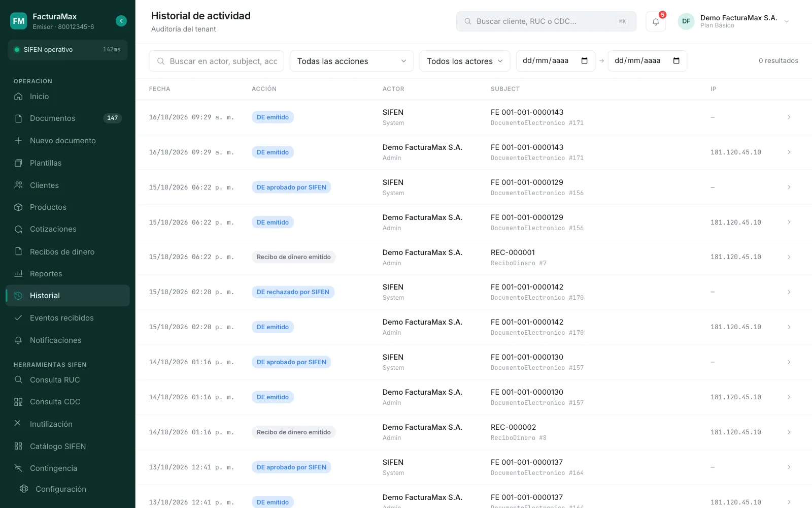This screenshot has width=812, height=508.
Task: Click the DF avatar in header
Action: [686, 21]
